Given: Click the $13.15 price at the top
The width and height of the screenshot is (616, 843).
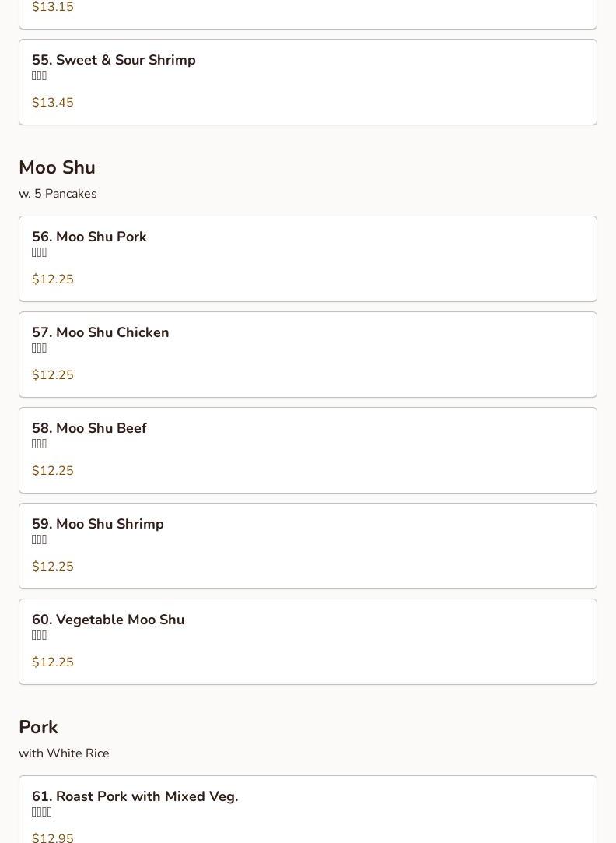Looking at the screenshot, I should point(53,7).
